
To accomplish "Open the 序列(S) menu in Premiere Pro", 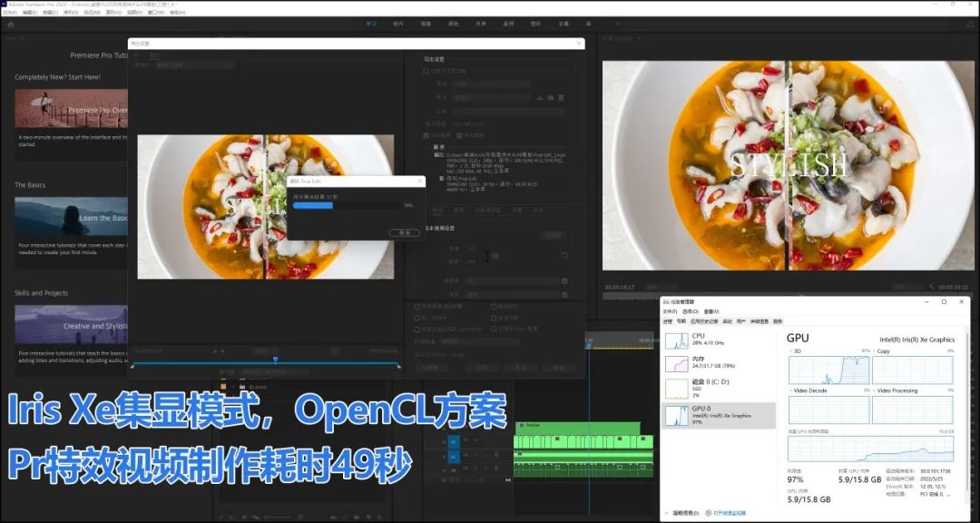I will (x=71, y=12).
